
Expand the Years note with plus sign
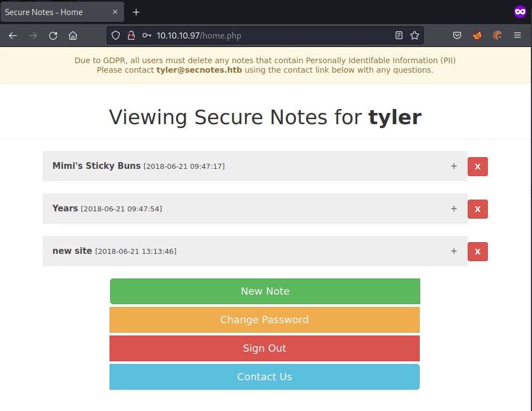coord(454,209)
